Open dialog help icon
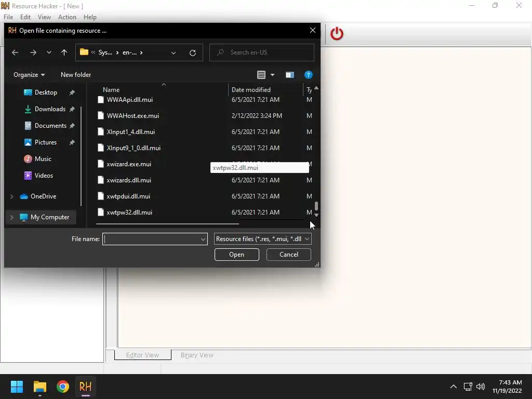The height and width of the screenshot is (399, 532). pos(308,75)
